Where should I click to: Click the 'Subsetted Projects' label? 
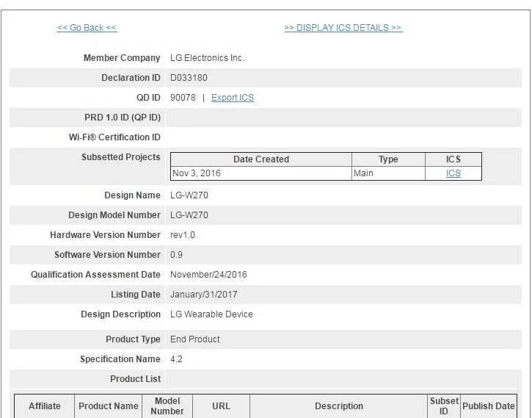coord(121,157)
